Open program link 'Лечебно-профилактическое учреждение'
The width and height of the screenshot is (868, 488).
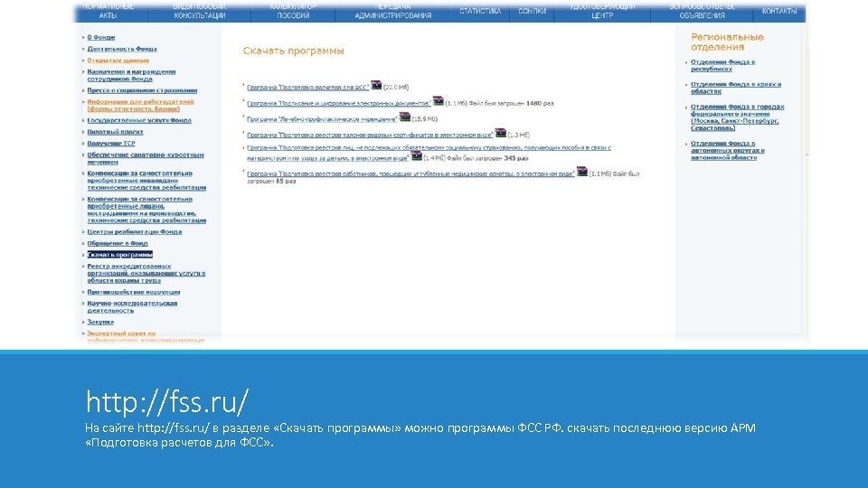point(322,119)
